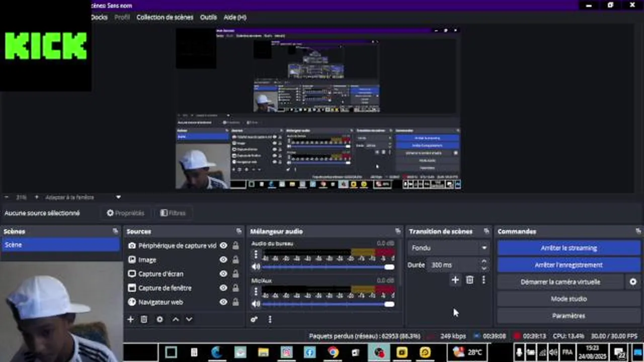Click the Image source type icon
This screenshot has width=644, height=362.
click(x=132, y=260)
